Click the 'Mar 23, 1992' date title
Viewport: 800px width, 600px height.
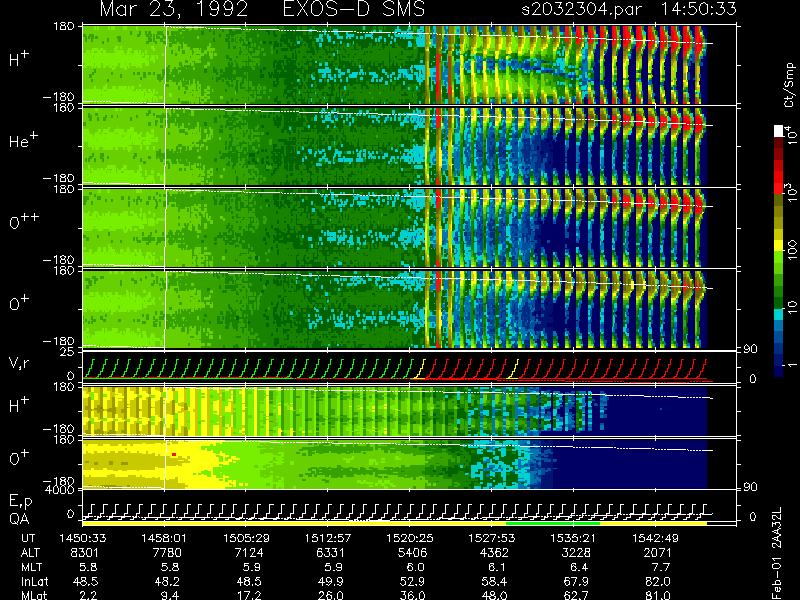point(173,10)
